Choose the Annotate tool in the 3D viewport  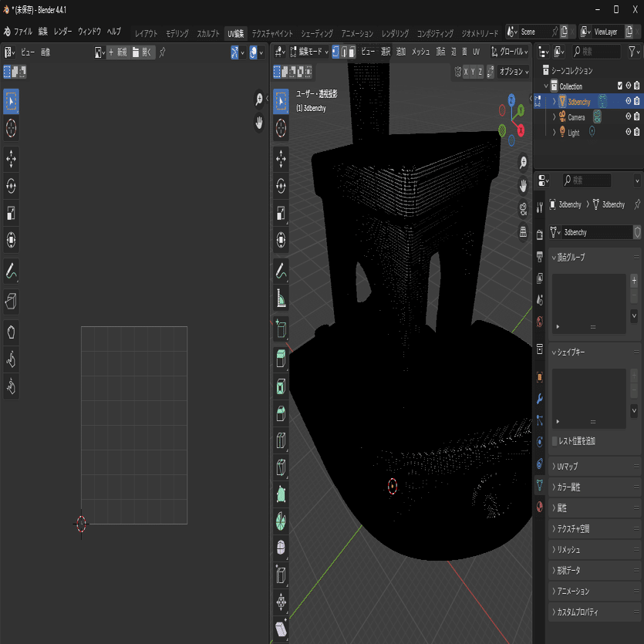(x=282, y=271)
